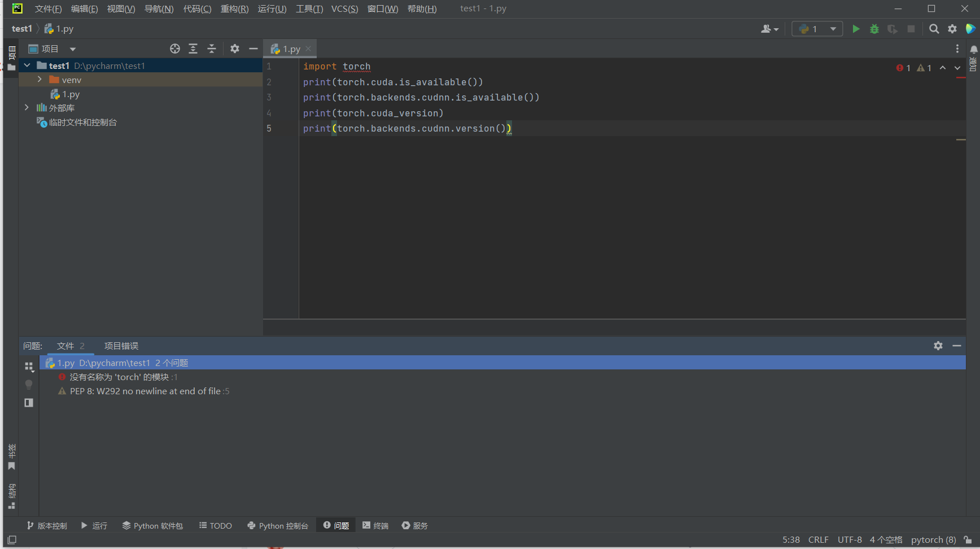Click the stop process square icon
980x549 pixels.
click(x=911, y=29)
